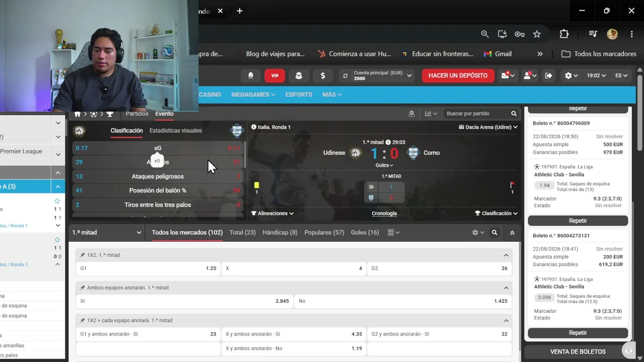
Task: Open Chrome three-dot menu
Action: click(x=631, y=34)
